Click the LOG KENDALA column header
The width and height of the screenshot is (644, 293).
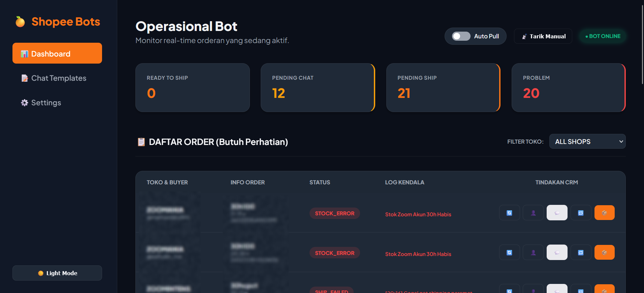click(x=405, y=182)
